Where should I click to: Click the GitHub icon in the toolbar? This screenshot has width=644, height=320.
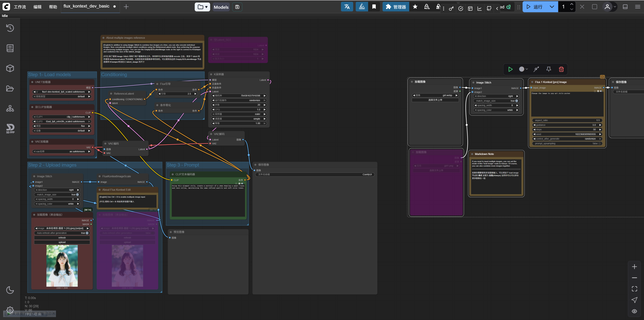tap(489, 9)
